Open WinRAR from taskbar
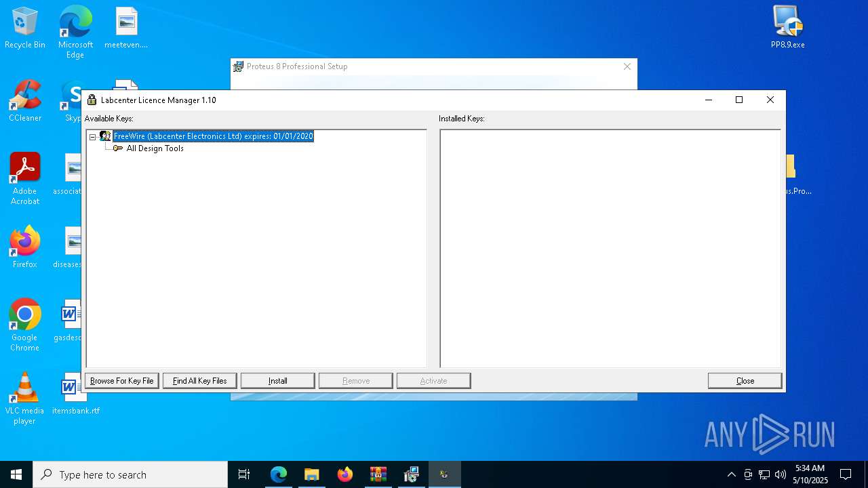 pos(378,474)
